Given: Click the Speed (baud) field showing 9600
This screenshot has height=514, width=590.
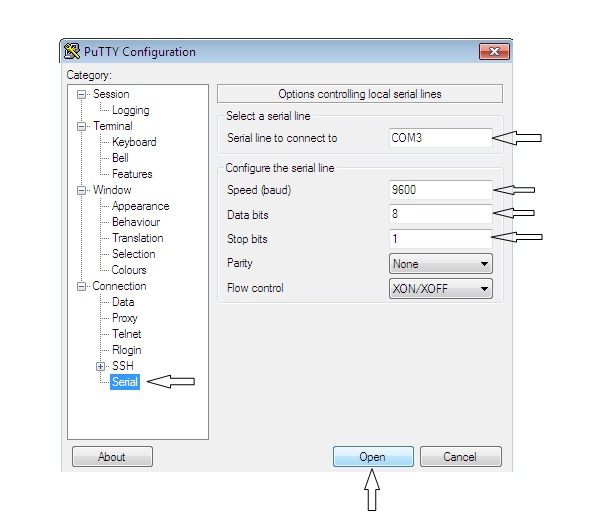Looking at the screenshot, I should click(x=441, y=190).
